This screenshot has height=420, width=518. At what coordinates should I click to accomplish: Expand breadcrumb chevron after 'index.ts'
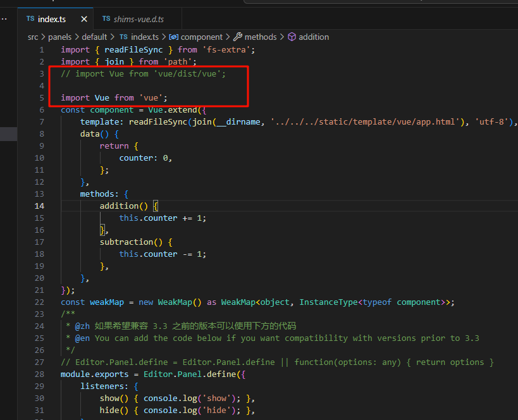click(164, 37)
